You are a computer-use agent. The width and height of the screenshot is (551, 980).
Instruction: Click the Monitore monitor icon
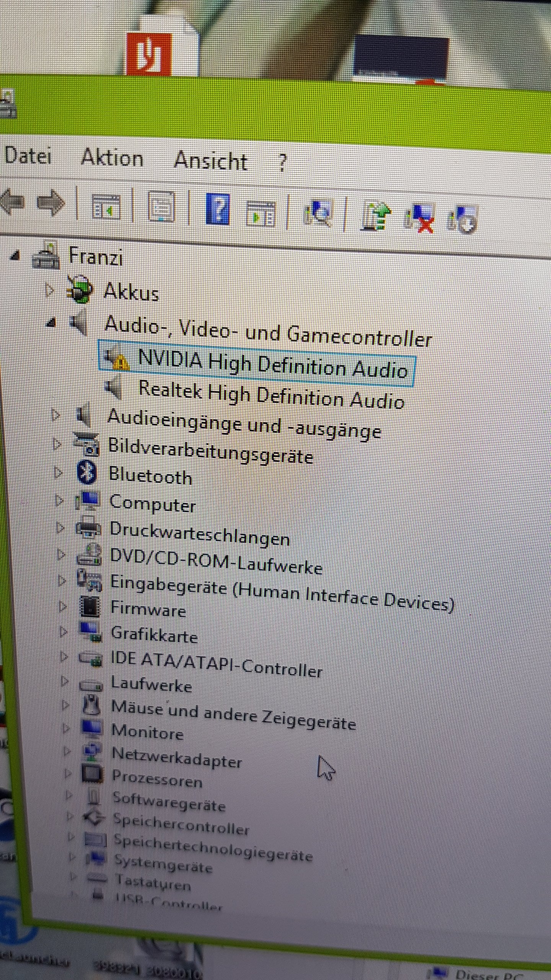pos(93,729)
